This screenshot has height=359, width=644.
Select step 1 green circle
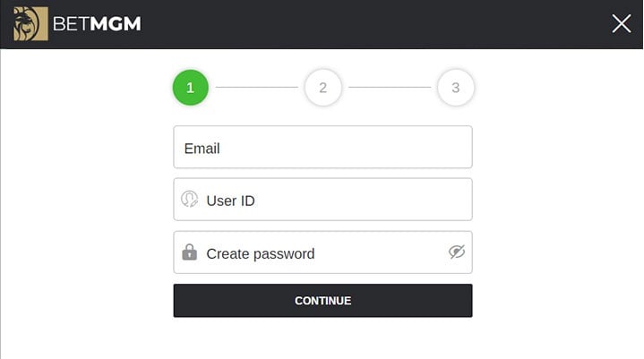click(x=190, y=88)
